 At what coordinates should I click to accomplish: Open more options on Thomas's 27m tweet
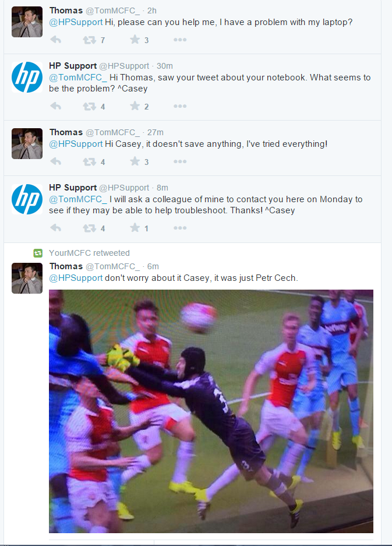pos(180,161)
